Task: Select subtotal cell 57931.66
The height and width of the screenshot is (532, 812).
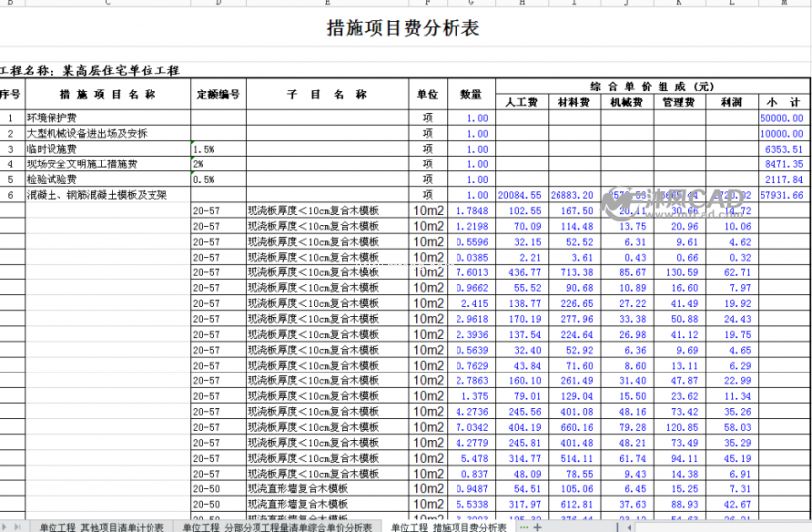Action: point(784,195)
